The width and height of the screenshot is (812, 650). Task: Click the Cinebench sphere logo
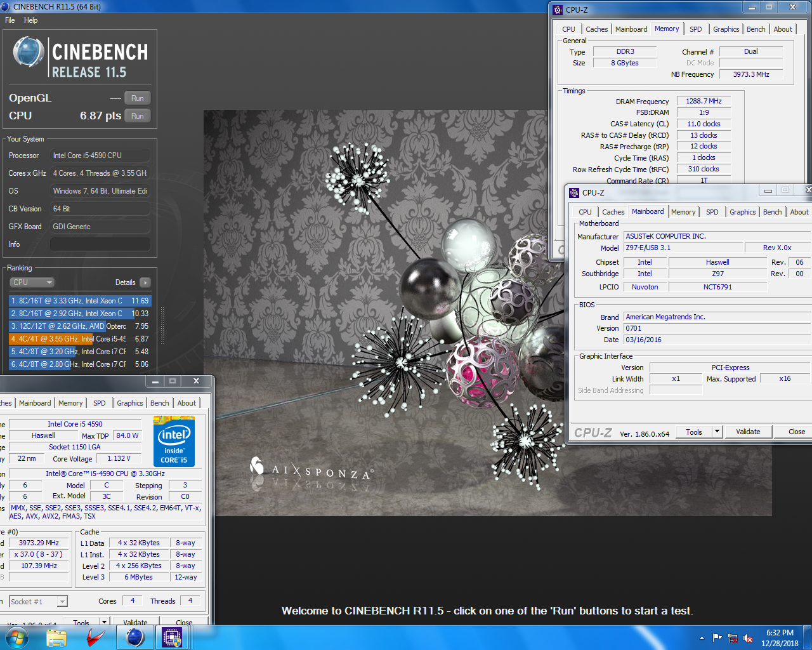click(x=28, y=52)
